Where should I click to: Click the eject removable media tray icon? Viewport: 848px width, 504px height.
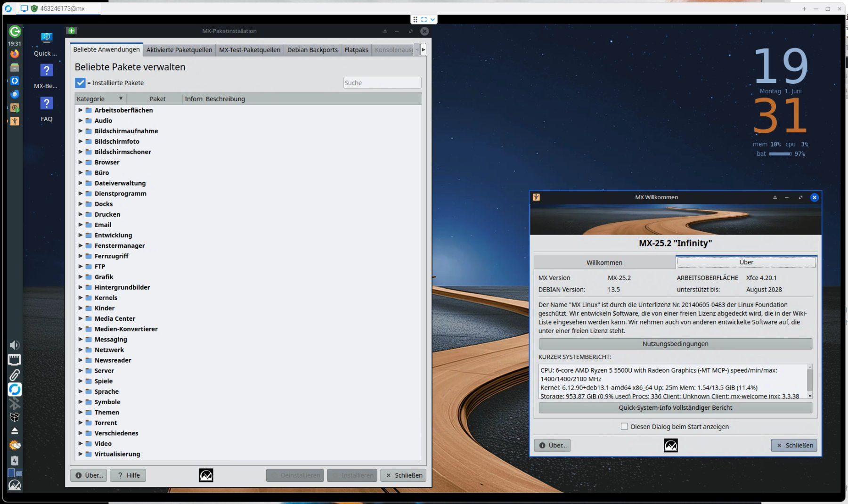pos(15,431)
